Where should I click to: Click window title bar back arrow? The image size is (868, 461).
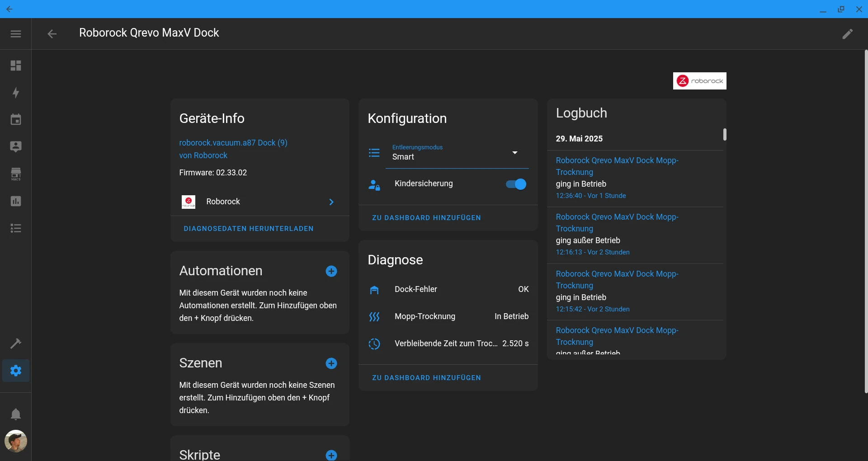(9, 9)
